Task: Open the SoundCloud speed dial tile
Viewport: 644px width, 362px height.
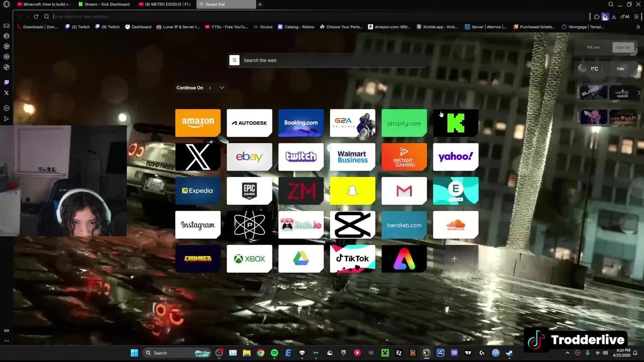Action: coord(456,225)
